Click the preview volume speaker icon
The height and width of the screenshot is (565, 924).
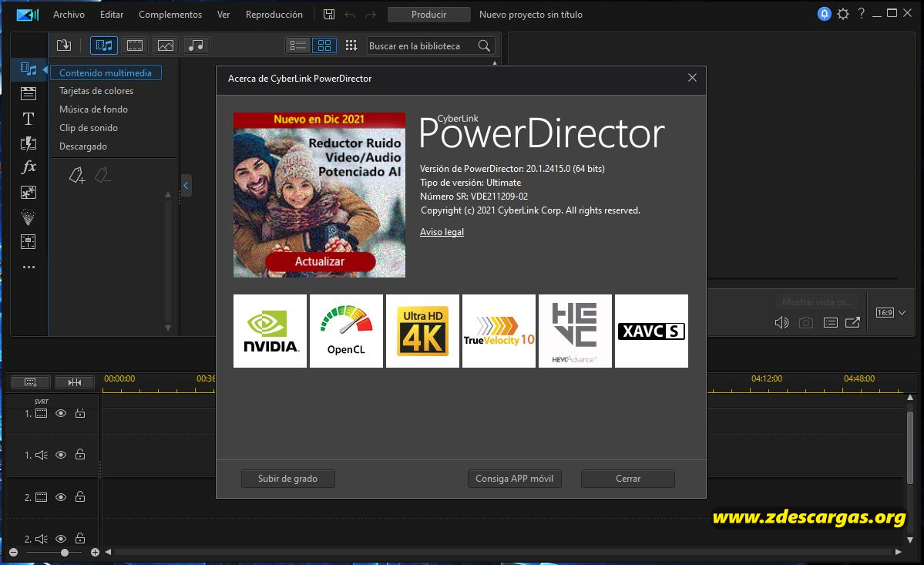point(781,322)
